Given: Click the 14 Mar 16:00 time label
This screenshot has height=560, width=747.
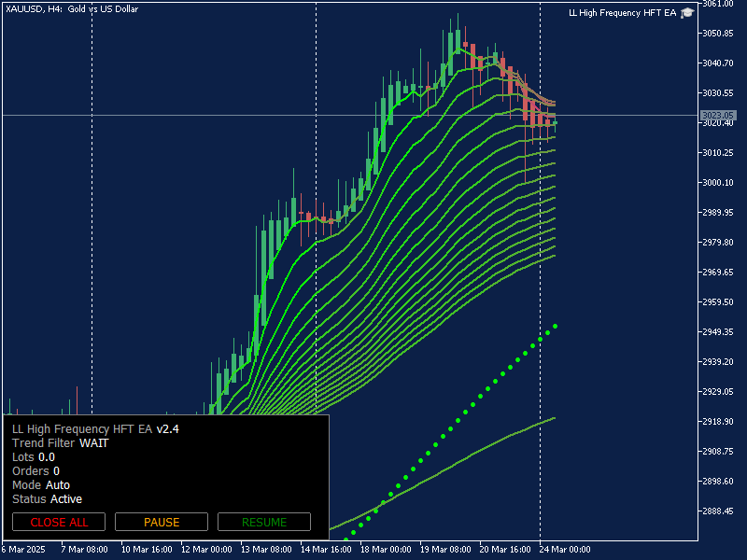Looking at the screenshot, I should [326, 549].
